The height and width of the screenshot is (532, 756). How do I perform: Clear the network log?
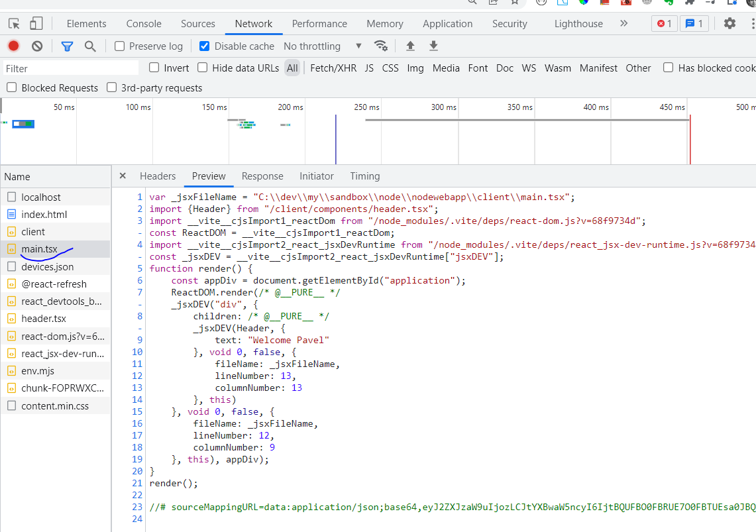point(37,46)
